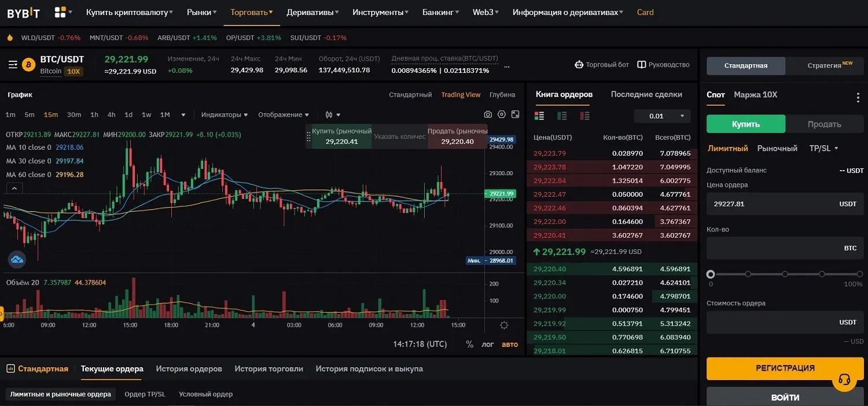Open the trading pair list hamburger icon

(13, 65)
